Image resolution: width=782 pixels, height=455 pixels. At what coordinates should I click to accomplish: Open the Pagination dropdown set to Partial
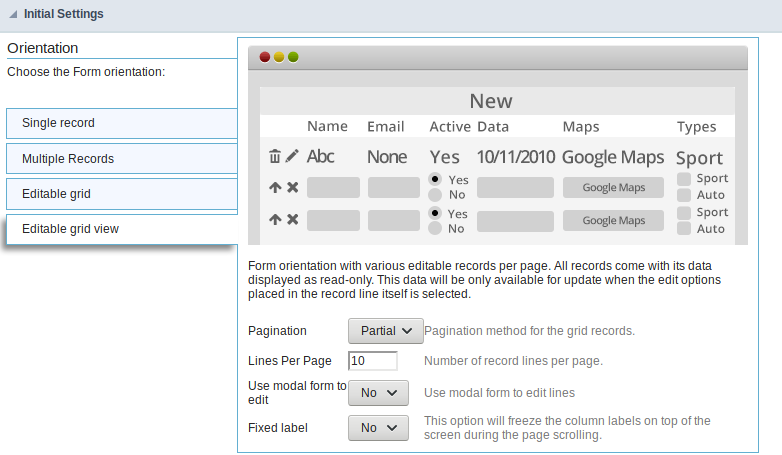386,331
